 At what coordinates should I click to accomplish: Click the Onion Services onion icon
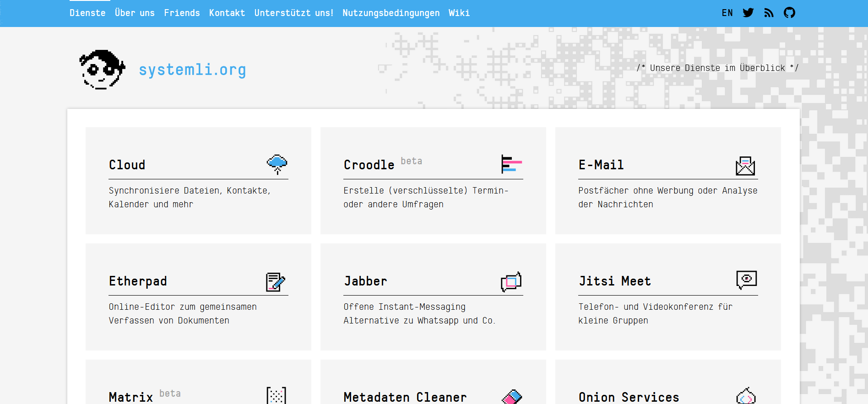(746, 396)
